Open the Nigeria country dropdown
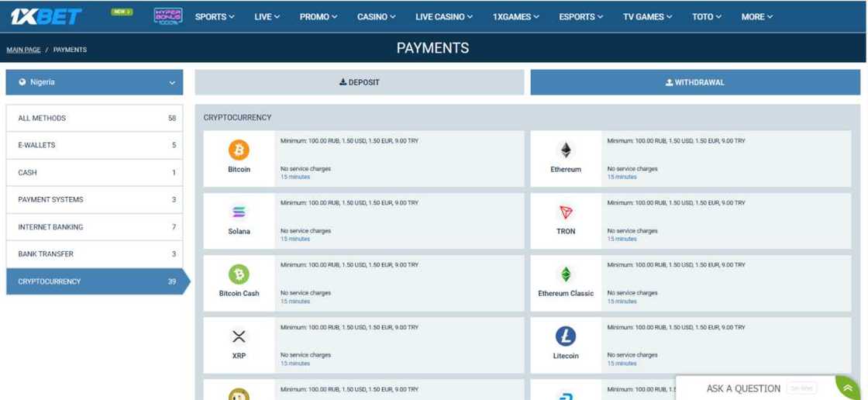This screenshot has width=868, height=400. 94,82
